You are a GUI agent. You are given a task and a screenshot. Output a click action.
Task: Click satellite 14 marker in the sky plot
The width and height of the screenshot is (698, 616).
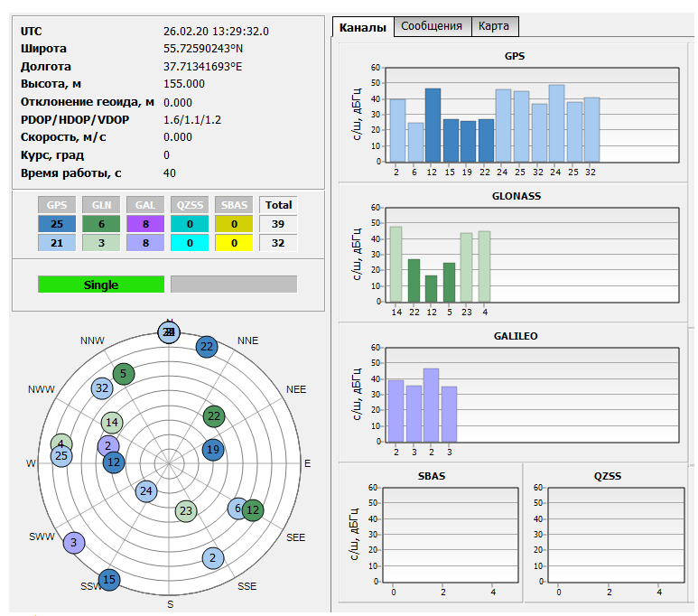[112, 422]
